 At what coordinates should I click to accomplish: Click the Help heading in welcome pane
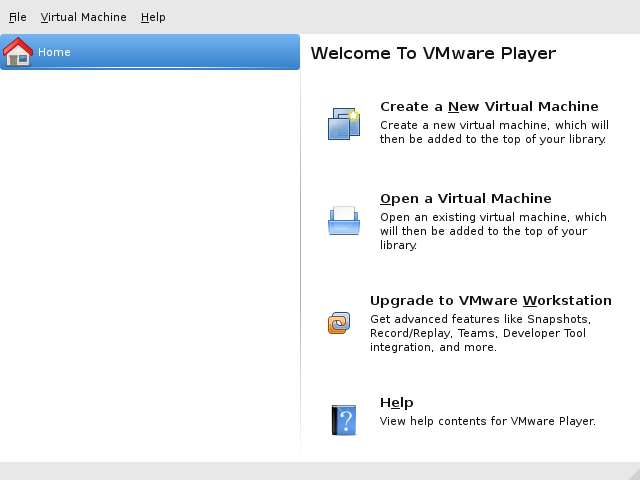coord(397,403)
